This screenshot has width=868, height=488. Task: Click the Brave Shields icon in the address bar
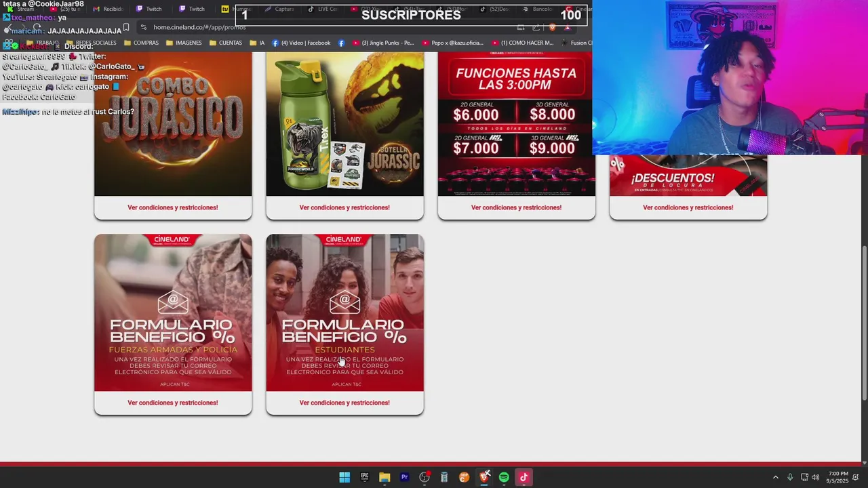coord(552,27)
